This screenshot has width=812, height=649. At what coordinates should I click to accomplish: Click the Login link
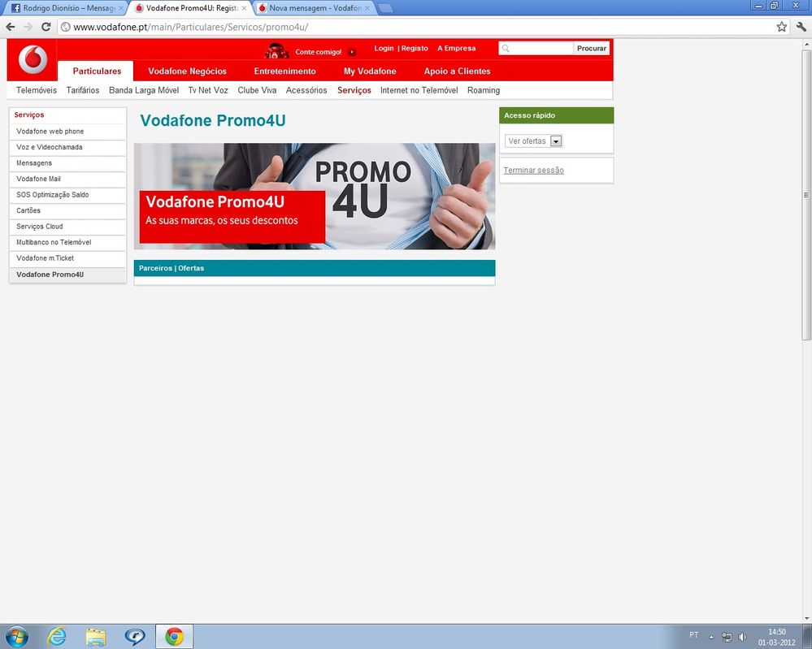click(x=384, y=48)
